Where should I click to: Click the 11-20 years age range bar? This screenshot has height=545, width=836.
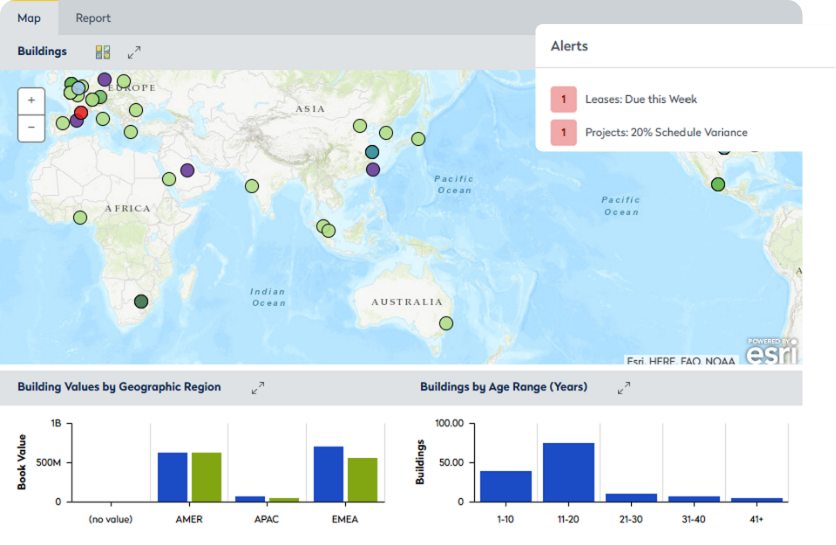click(x=568, y=472)
